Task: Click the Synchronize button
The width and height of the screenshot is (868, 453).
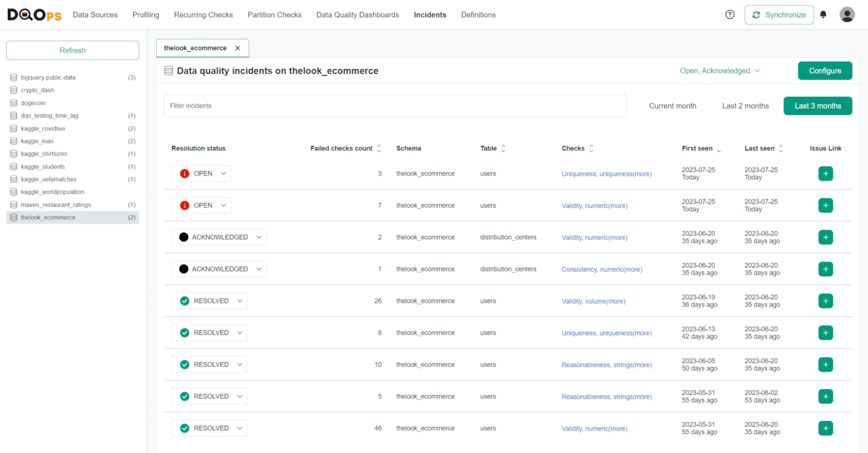Action: click(x=779, y=15)
